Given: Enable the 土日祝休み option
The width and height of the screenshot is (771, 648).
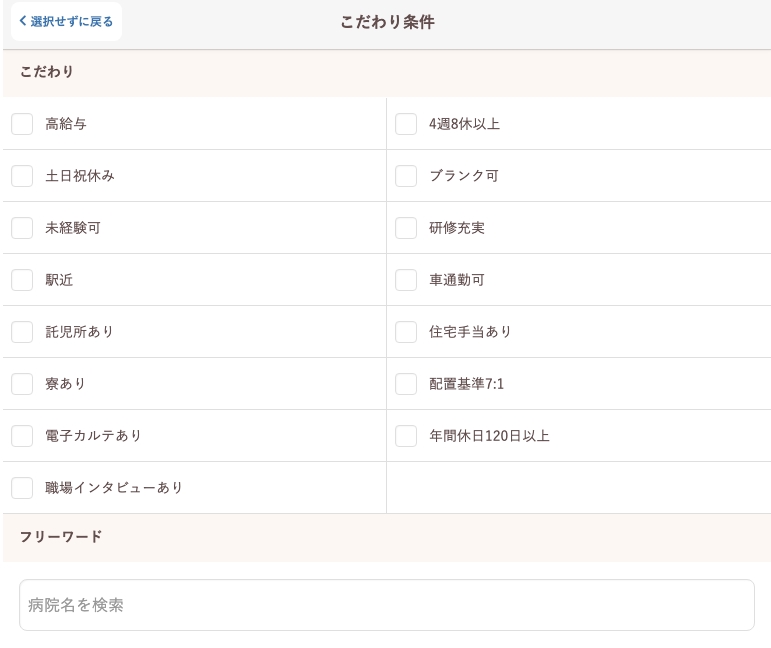Looking at the screenshot, I should (x=22, y=176).
